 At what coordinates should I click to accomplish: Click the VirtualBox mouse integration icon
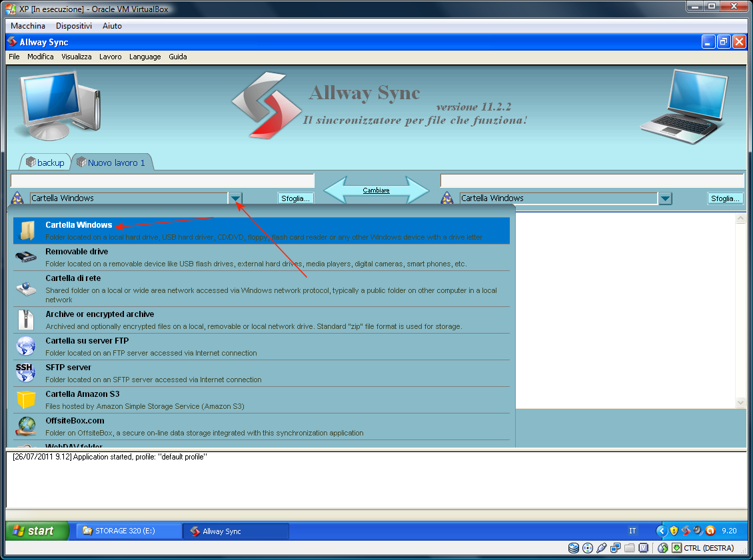coord(663,548)
